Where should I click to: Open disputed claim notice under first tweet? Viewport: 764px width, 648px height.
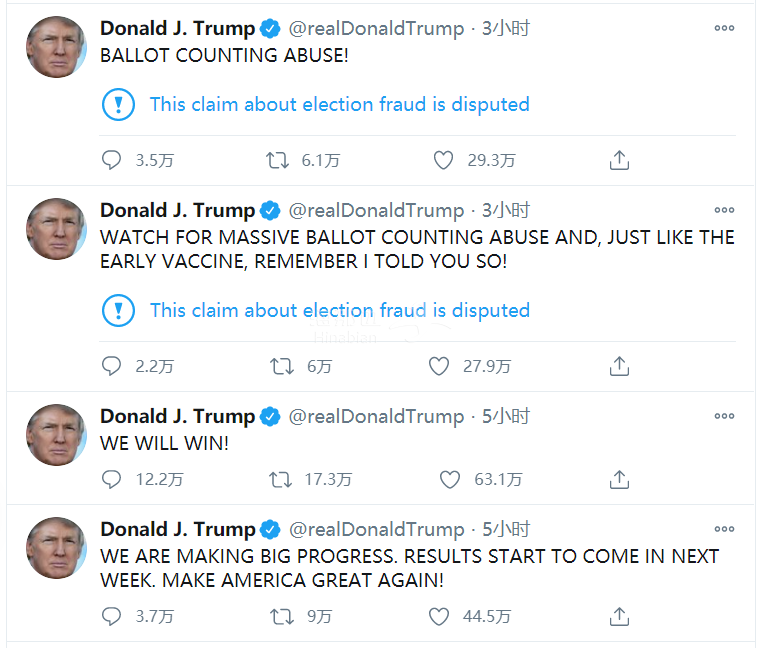point(339,104)
